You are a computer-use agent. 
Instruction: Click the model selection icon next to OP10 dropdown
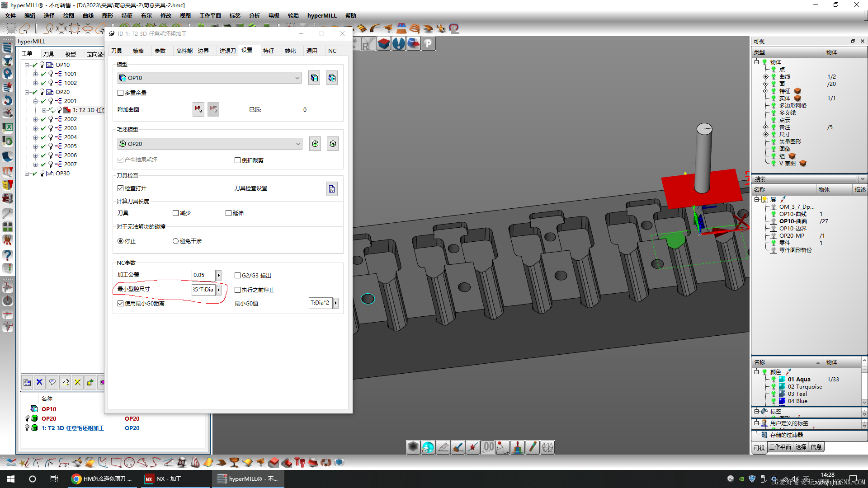[x=314, y=78]
